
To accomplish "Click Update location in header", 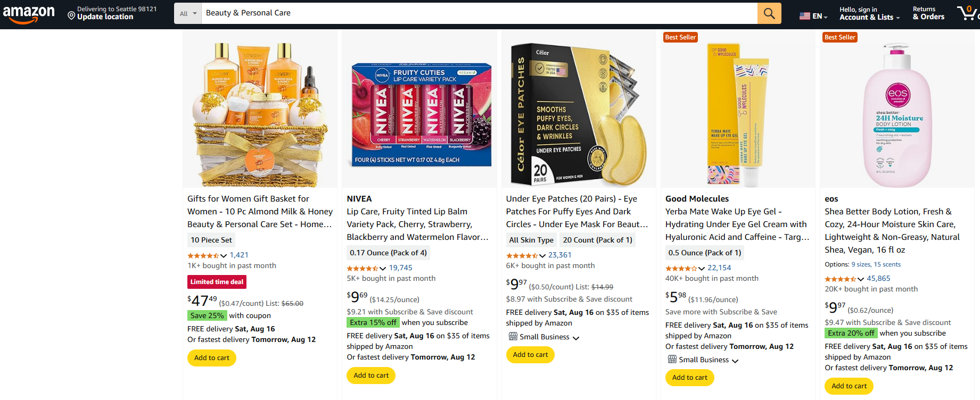I will tap(105, 17).
